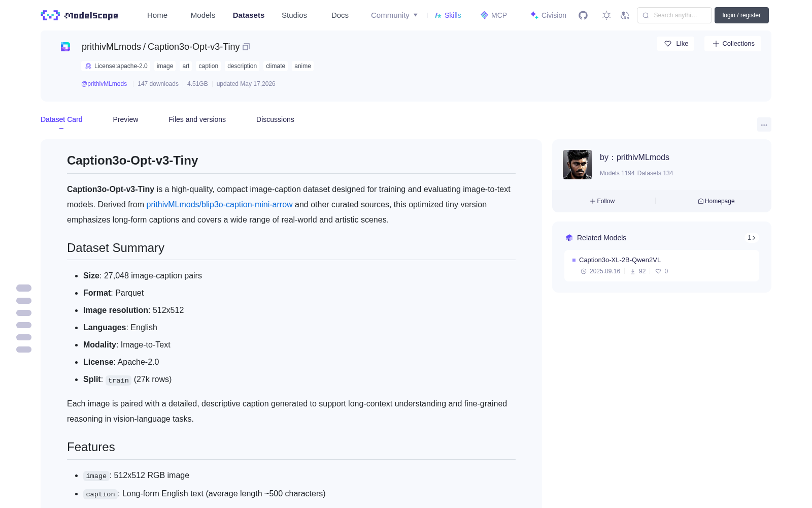This screenshot has width=812, height=508.
Task: Expand the Community dropdown menu
Action: 394,15
